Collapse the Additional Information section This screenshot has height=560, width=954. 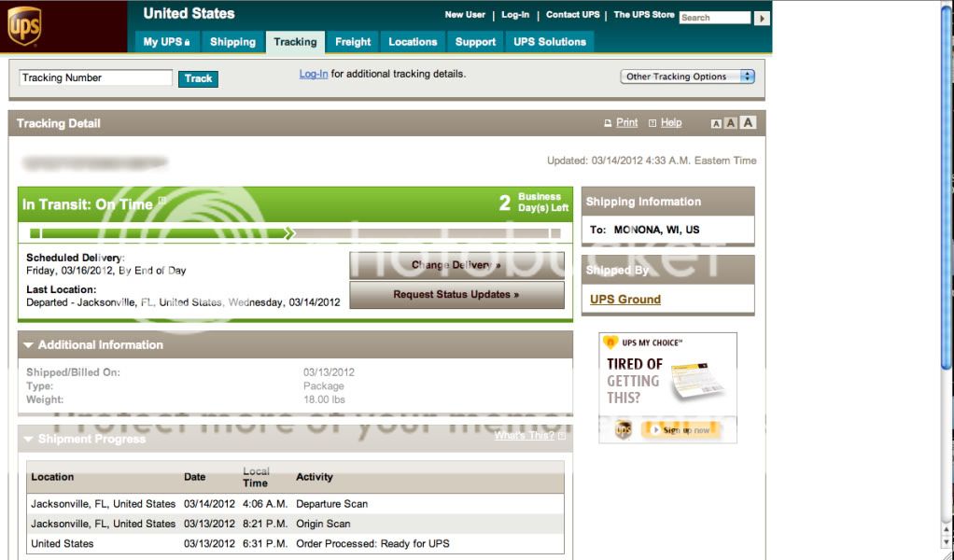(x=28, y=345)
